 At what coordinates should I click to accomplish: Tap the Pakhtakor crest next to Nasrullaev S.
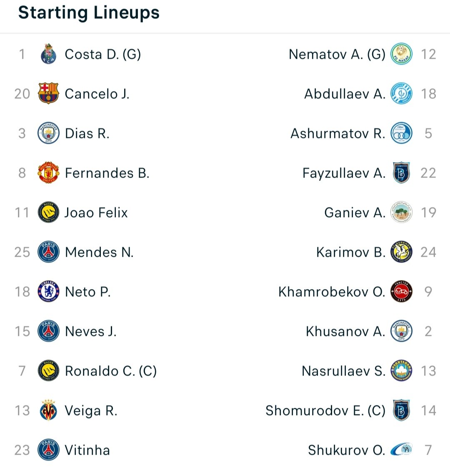click(401, 371)
